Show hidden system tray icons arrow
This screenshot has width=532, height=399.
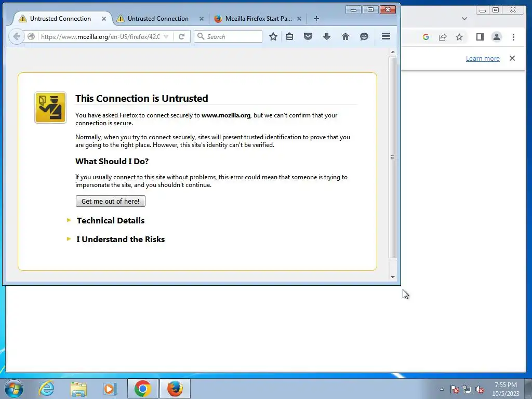click(442, 389)
